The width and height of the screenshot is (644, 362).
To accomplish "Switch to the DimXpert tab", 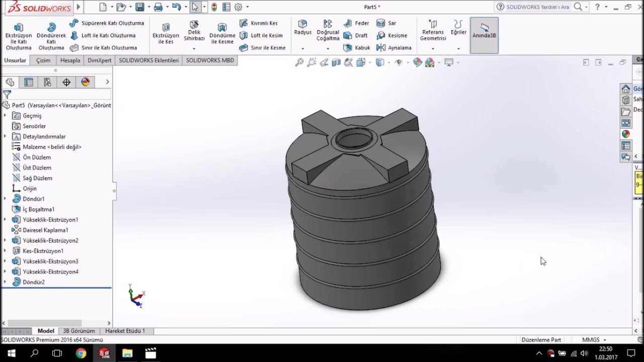I will point(100,60).
